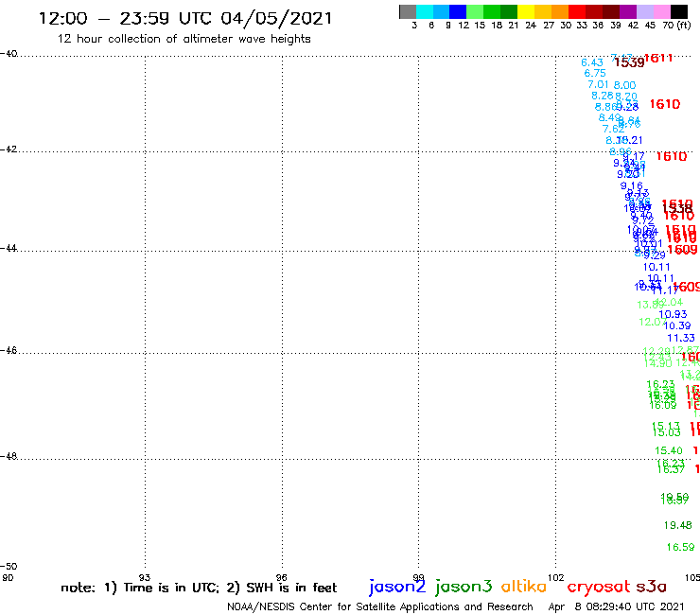Click the "9.16" wave height value
Viewport: 700px width, 615px height.
(631, 185)
